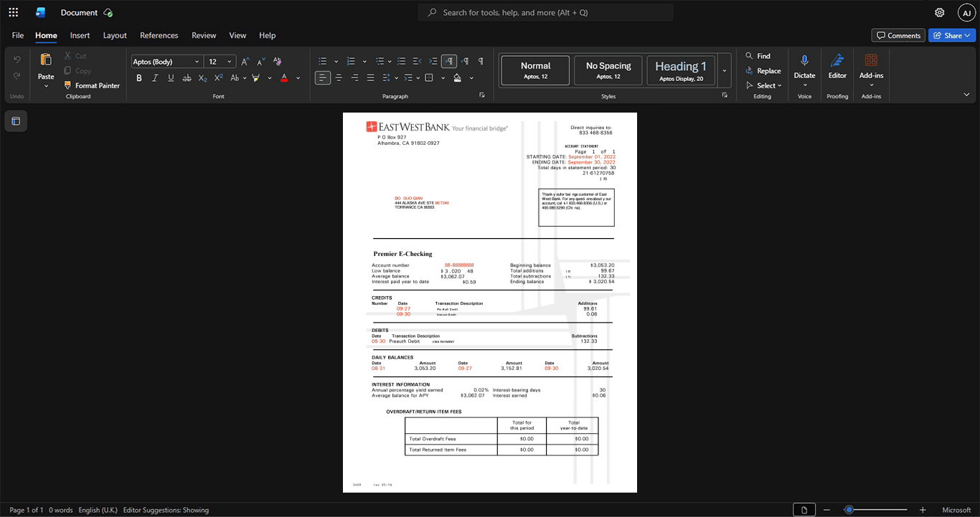Apply the No Spacing style

608,70
